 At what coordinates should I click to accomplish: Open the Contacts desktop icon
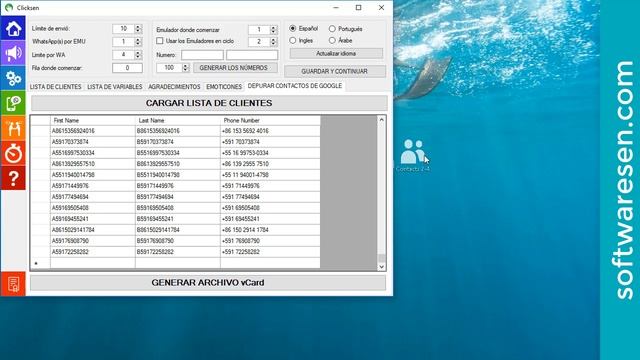pyautogui.click(x=413, y=155)
